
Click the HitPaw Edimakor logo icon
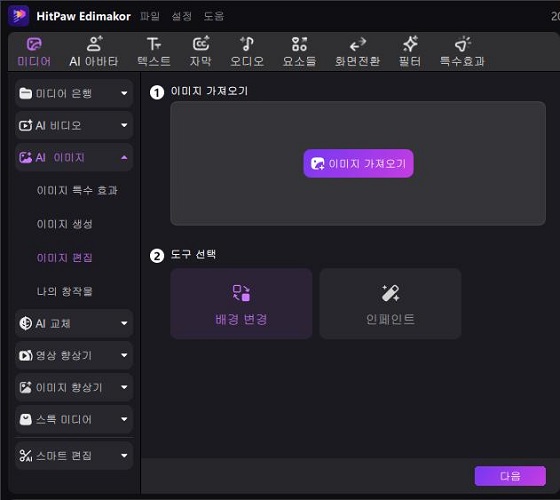pos(19,15)
